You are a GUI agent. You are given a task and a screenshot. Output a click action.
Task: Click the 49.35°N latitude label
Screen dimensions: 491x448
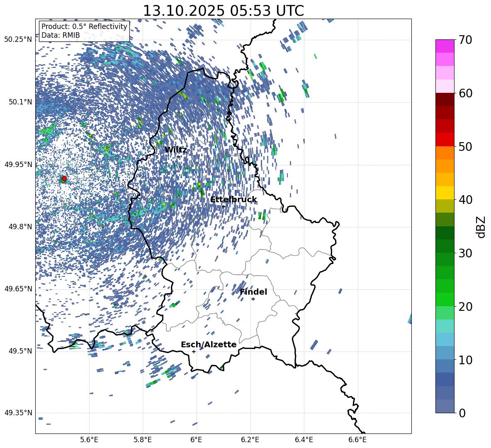[x=18, y=413]
